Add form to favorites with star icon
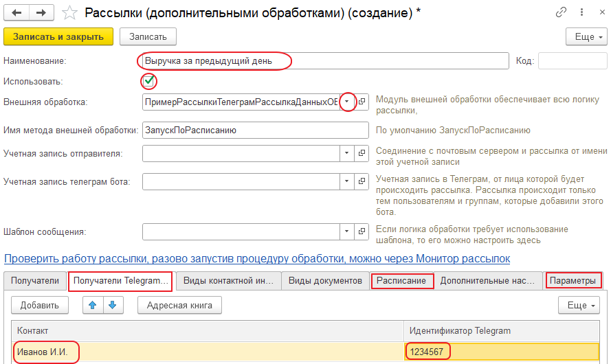 (x=69, y=12)
